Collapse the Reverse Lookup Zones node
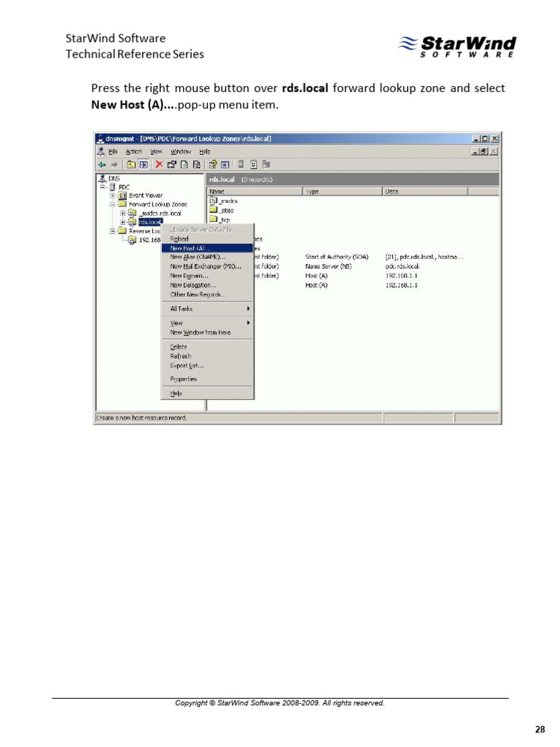The width and height of the screenshot is (560, 747). [x=112, y=231]
